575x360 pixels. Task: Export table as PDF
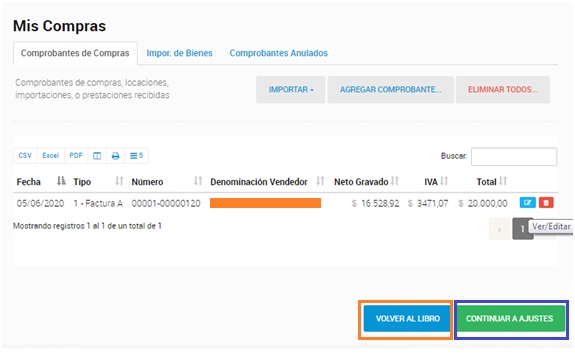[x=76, y=156]
